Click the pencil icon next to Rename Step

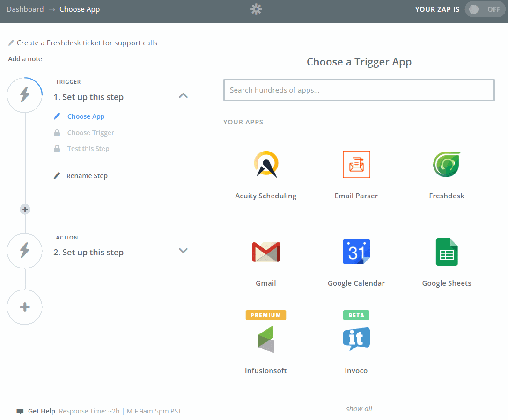[x=57, y=176]
